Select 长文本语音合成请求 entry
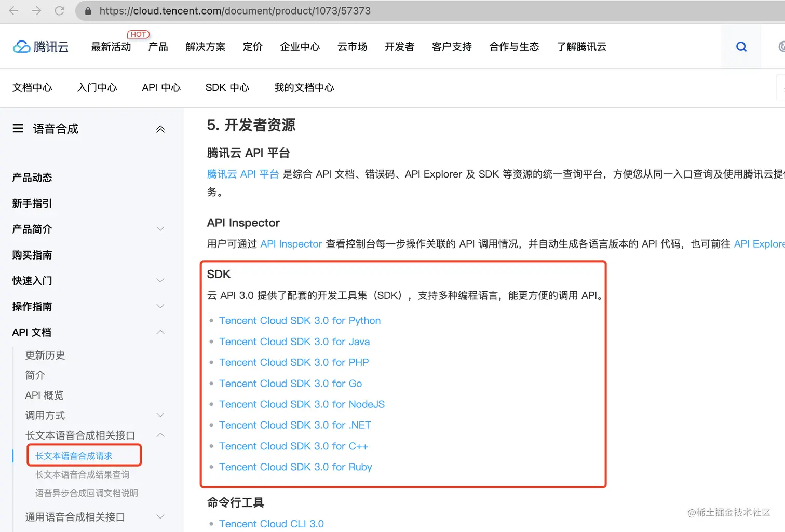 point(74,456)
